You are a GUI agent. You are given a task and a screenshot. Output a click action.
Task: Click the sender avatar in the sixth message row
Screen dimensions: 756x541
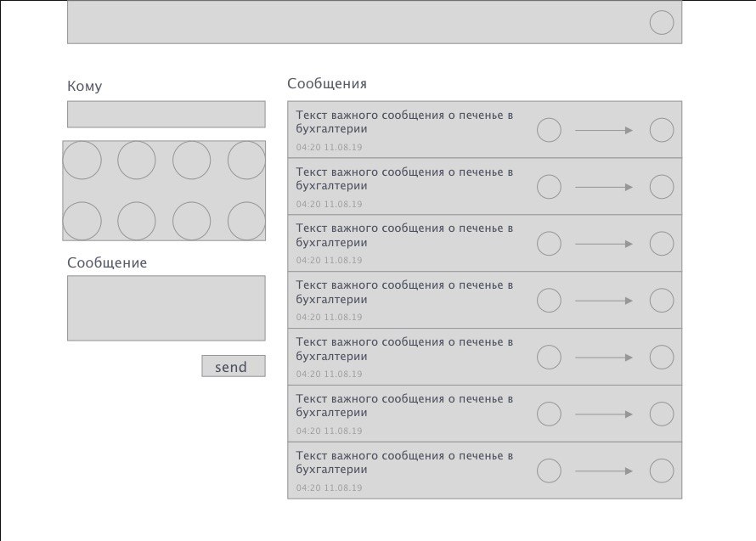pyautogui.click(x=549, y=414)
